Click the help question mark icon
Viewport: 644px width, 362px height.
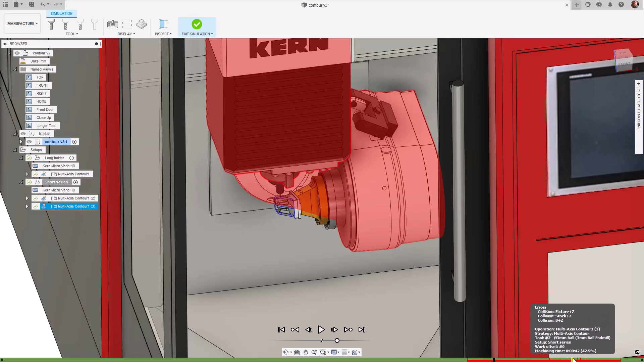pyautogui.click(x=621, y=5)
